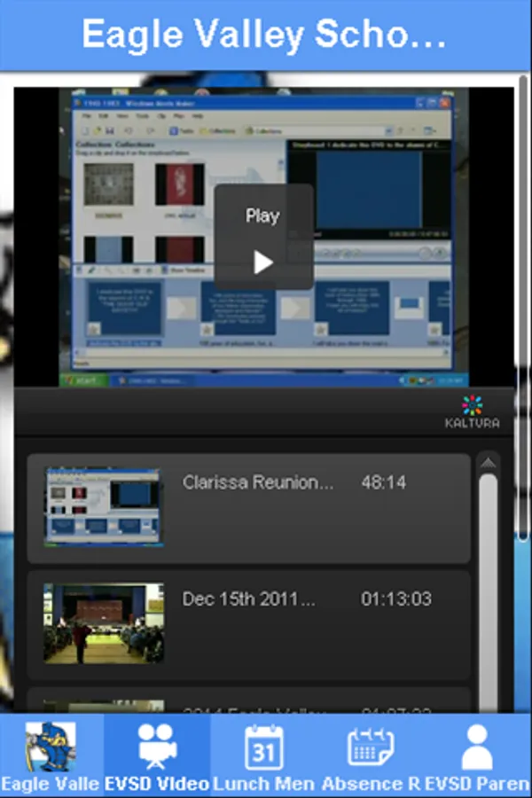
Task: Click the page's outer vertical scrollbar
Action: pos(523,308)
